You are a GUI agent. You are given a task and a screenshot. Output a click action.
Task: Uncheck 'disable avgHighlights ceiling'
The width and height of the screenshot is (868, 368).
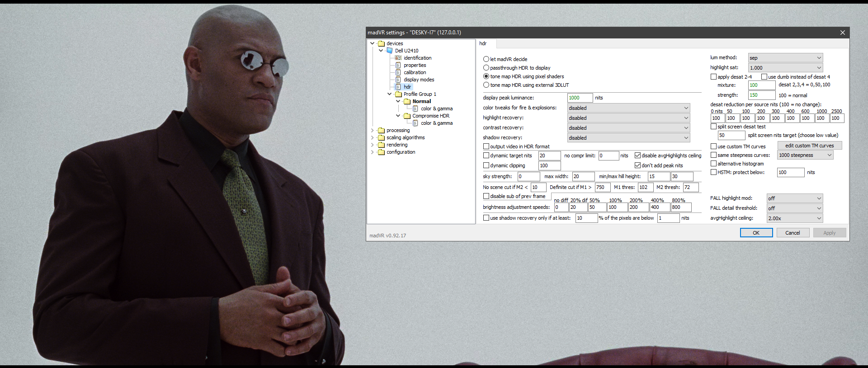[x=638, y=156]
